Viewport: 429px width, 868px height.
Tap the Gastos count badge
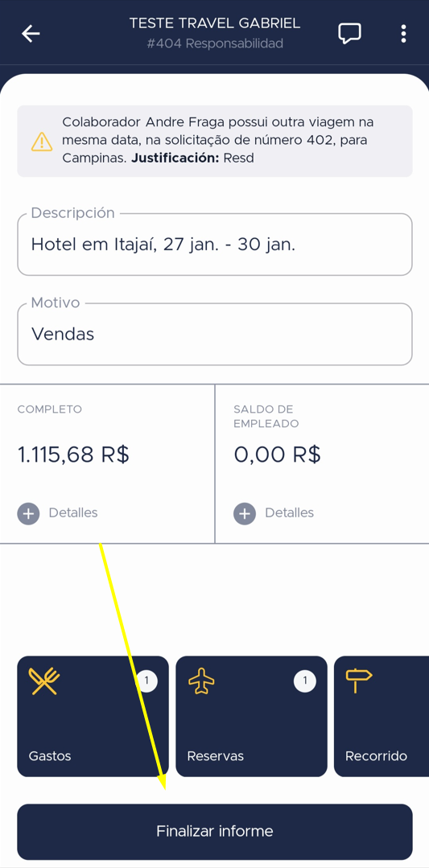click(x=146, y=681)
